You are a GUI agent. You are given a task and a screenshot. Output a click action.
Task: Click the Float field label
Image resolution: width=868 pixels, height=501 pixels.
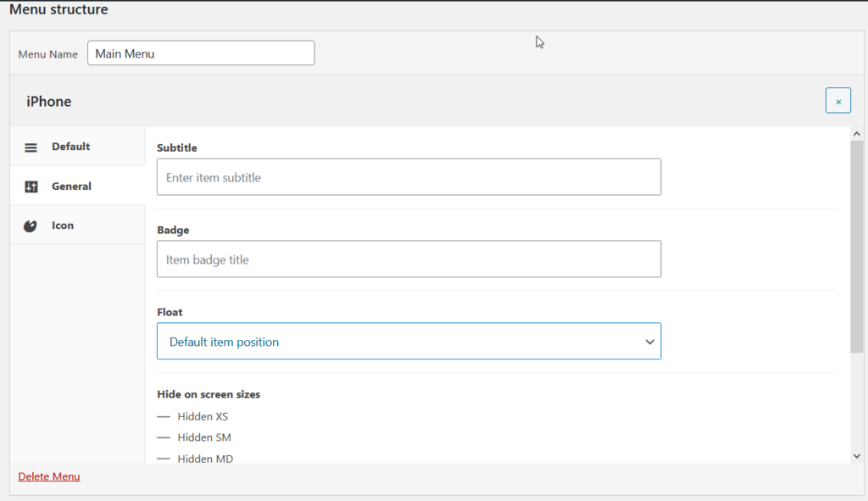pyautogui.click(x=170, y=312)
